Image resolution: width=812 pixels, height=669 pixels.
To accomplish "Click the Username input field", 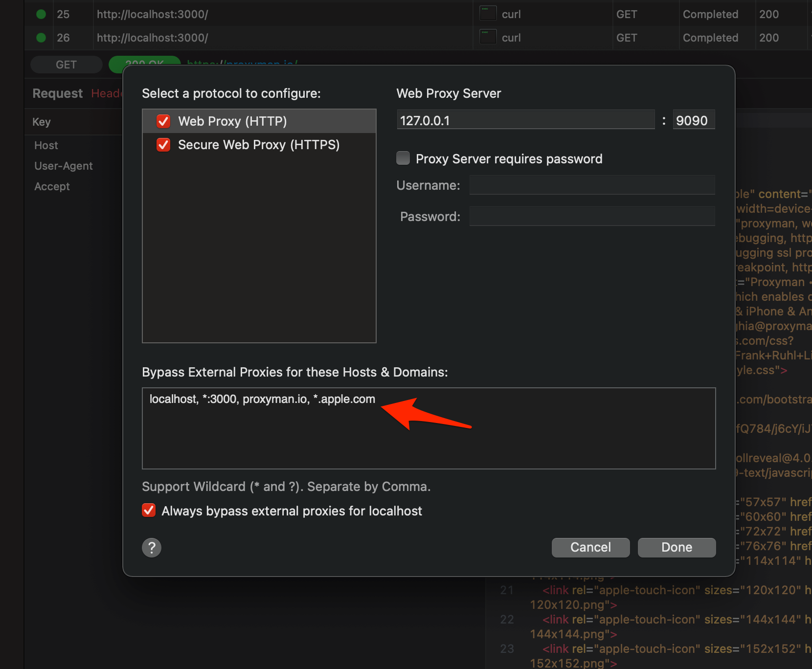I will [591, 185].
